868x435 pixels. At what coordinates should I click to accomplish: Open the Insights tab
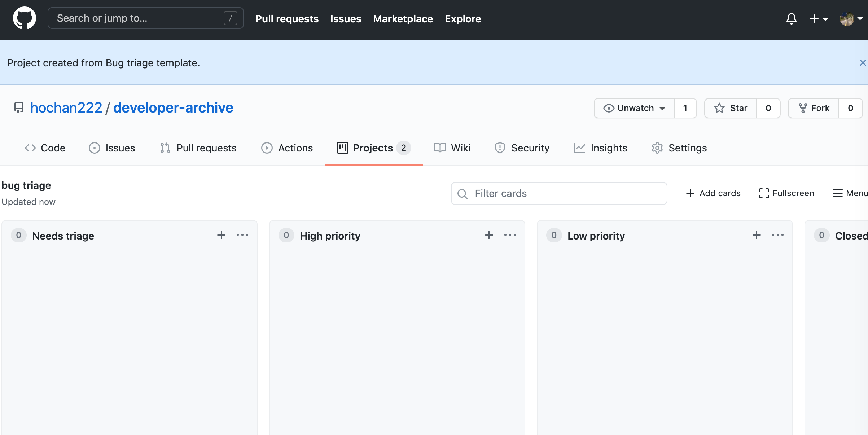600,148
